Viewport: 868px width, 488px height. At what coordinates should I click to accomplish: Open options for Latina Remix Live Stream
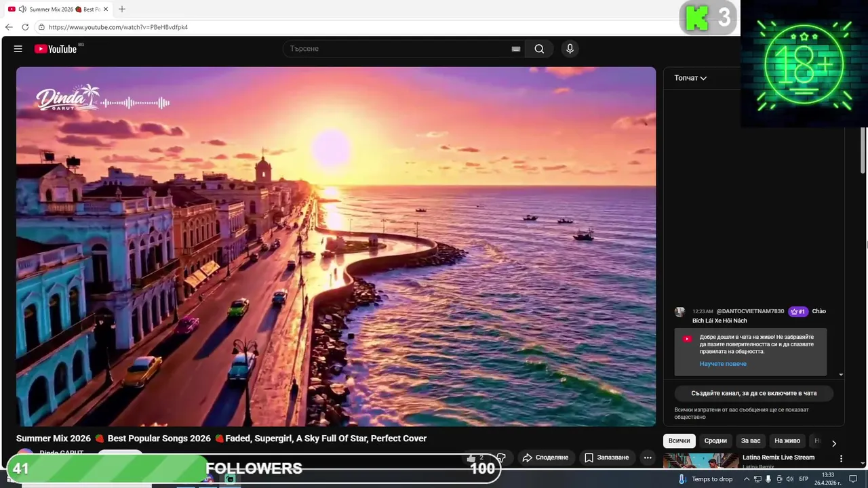tap(841, 459)
